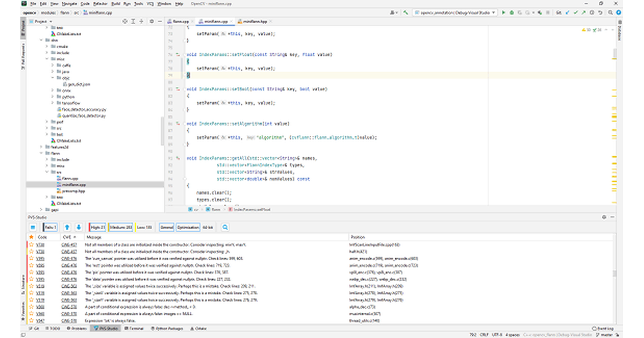
Task: Toggle the High severity warnings filter
Action: (x=96, y=227)
